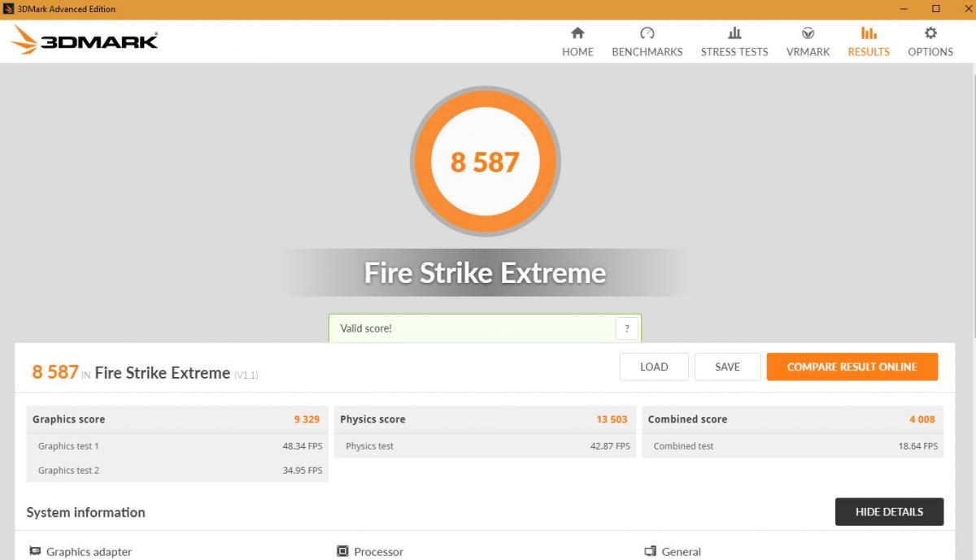Click the SAVE button
Screen dimensions: 976x560
tap(727, 367)
